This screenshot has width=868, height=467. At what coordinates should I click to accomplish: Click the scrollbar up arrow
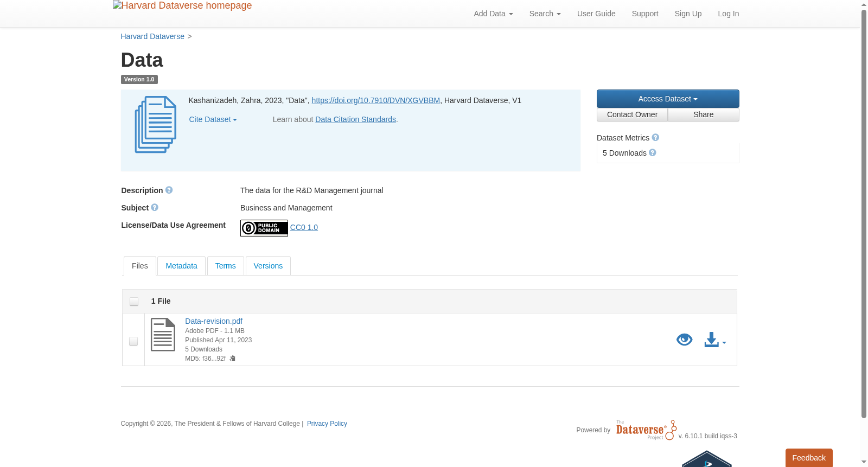coord(864,4)
